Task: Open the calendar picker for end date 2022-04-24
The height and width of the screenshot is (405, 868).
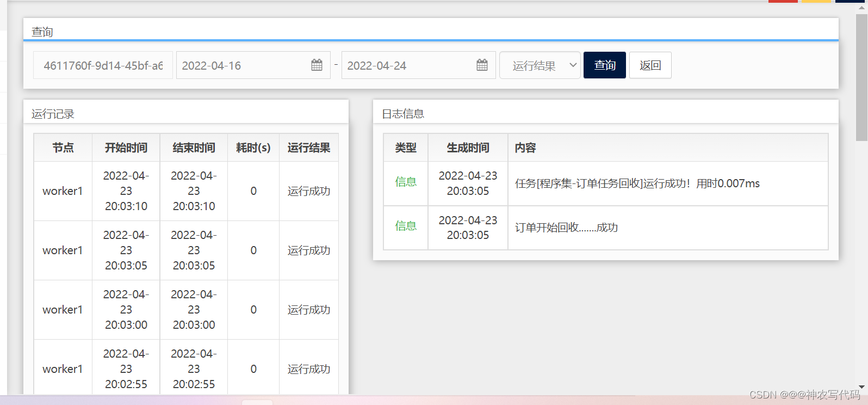Action: [x=482, y=65]
